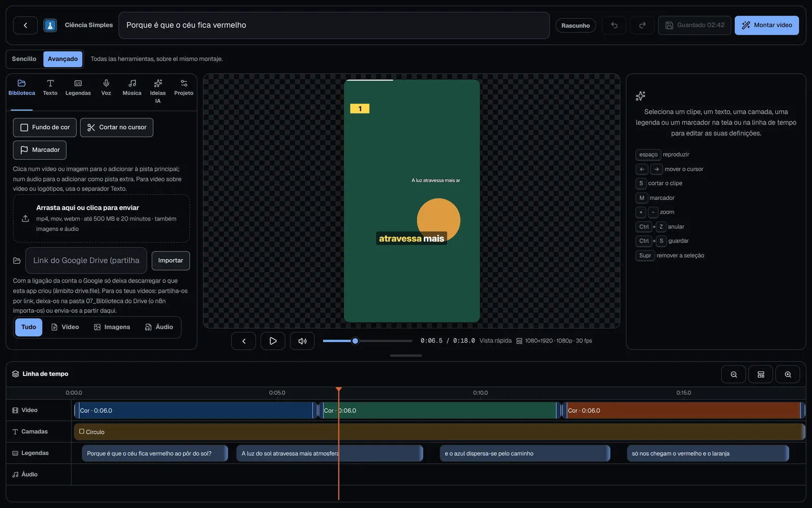Open the Legendas tab
The image size is (812, 508).
pos(78,87)
